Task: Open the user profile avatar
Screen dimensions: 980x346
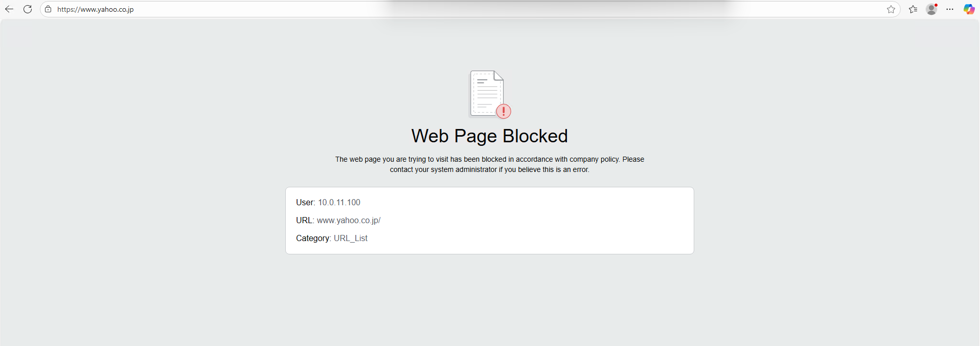Action: click(x=931, y=9)
